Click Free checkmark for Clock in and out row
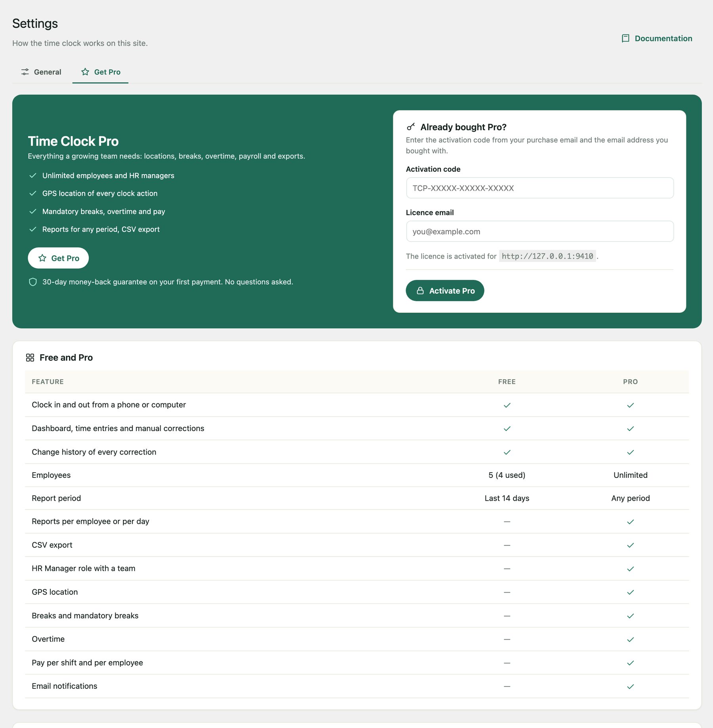Image resolution: width=713 pixels, height=728 pixels. pos(507,405)
